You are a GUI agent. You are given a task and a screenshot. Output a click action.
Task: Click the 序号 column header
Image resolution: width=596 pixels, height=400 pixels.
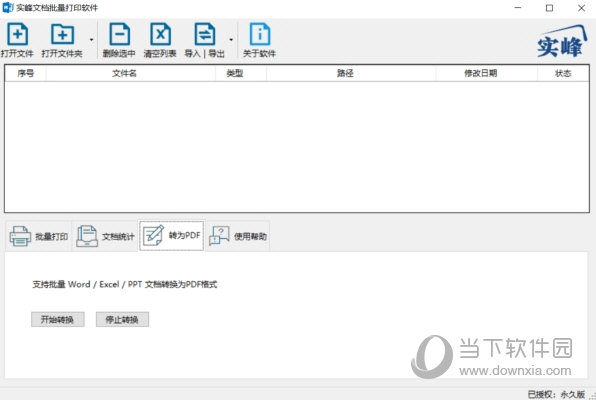click(25, 73)
